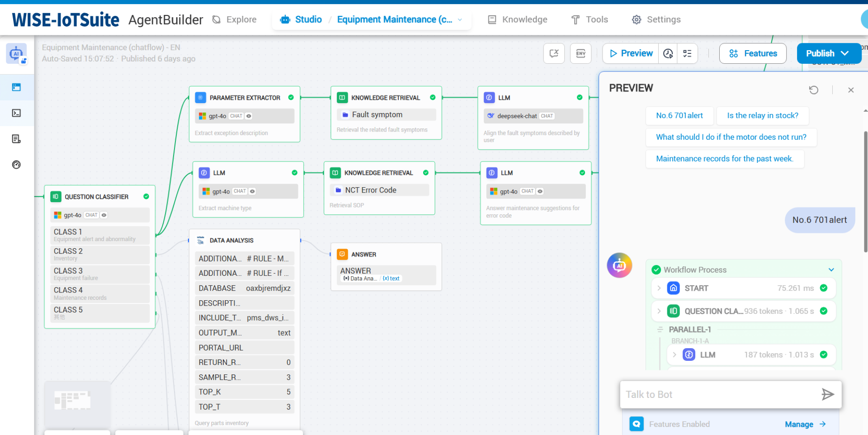Restart the preview conversation with refresh icon
Viewport: 868px width, 435px height.
813,90
